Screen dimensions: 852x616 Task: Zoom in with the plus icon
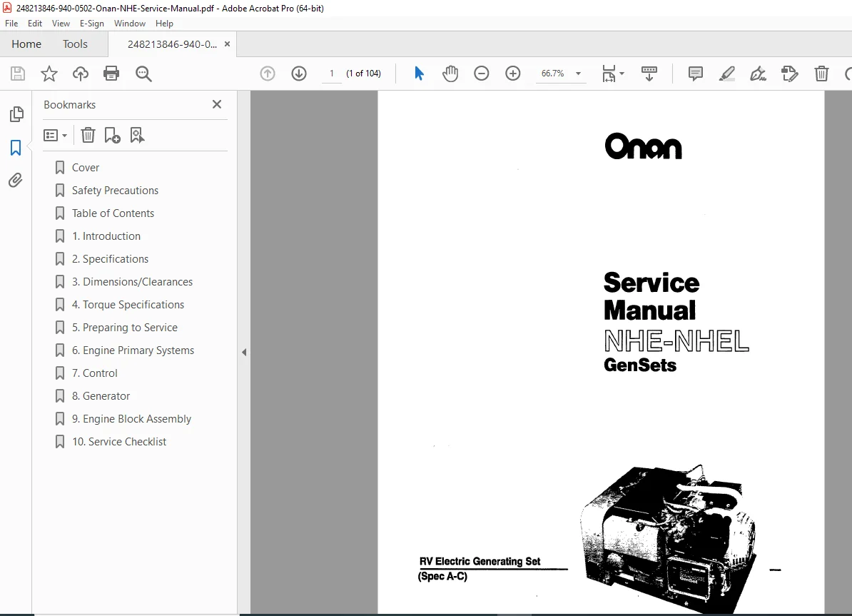513,74
